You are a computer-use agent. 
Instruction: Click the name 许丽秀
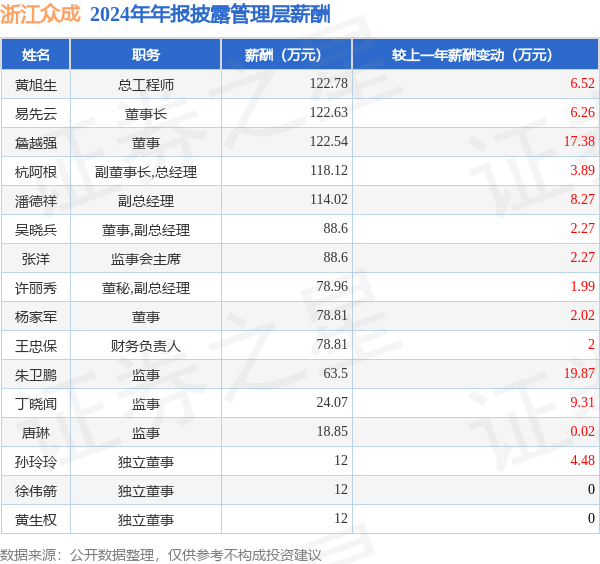point(36,288)
